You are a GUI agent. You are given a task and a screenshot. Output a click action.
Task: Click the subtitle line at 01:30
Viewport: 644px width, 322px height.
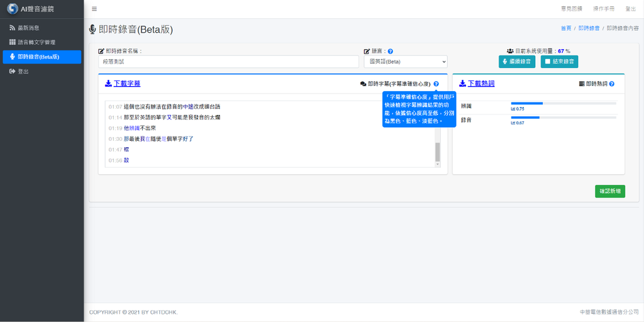(x=151, y=139)
